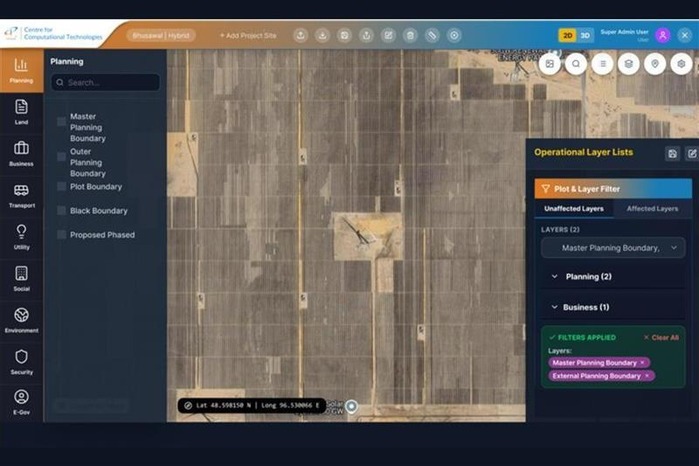Image resolution: width=699 pixels, height=466 pixels.
Task: Switch to Unaffected Layers tab
Action: click(x=574, y=209)
